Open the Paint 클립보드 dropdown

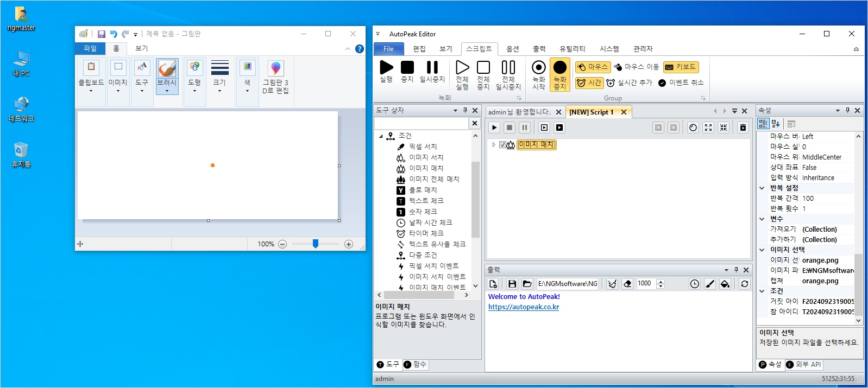(x=91, y=81)
